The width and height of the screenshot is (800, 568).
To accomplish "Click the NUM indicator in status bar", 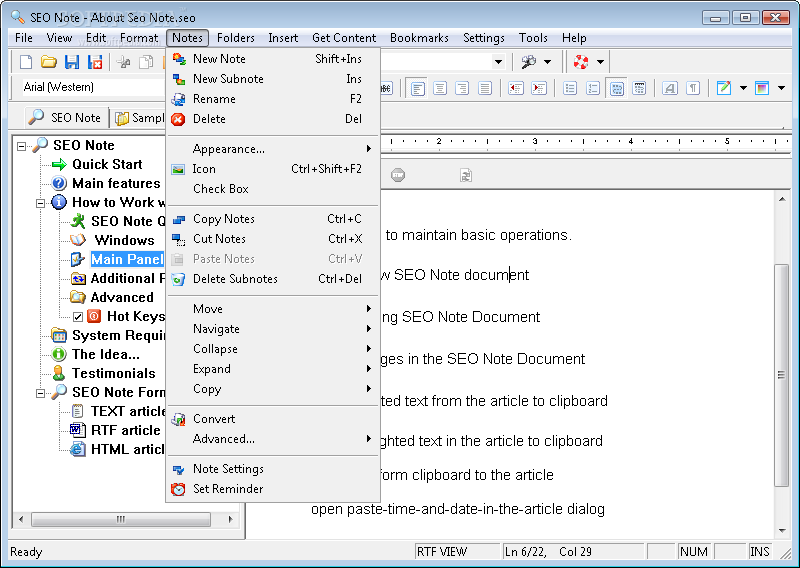I will click(x=693, y=552).
